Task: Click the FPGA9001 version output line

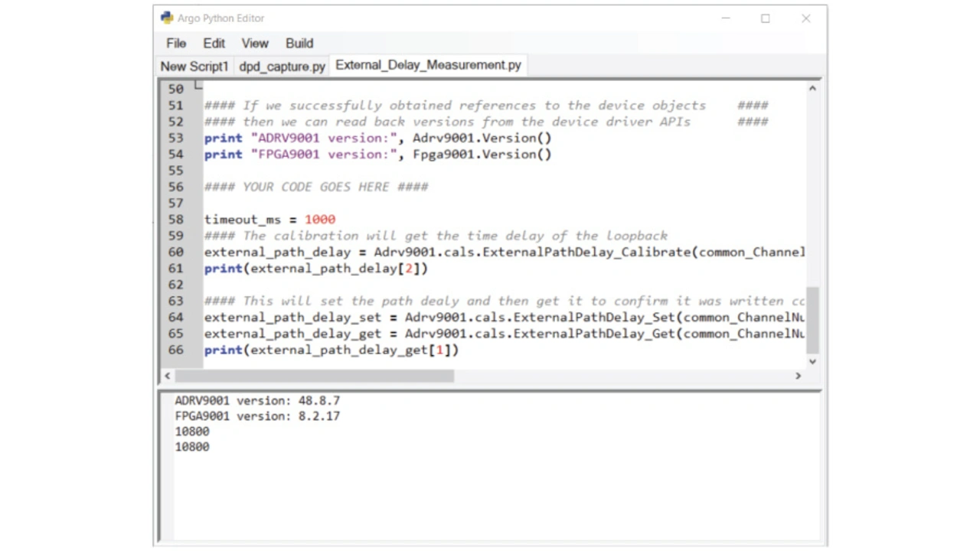Action: 257,416
